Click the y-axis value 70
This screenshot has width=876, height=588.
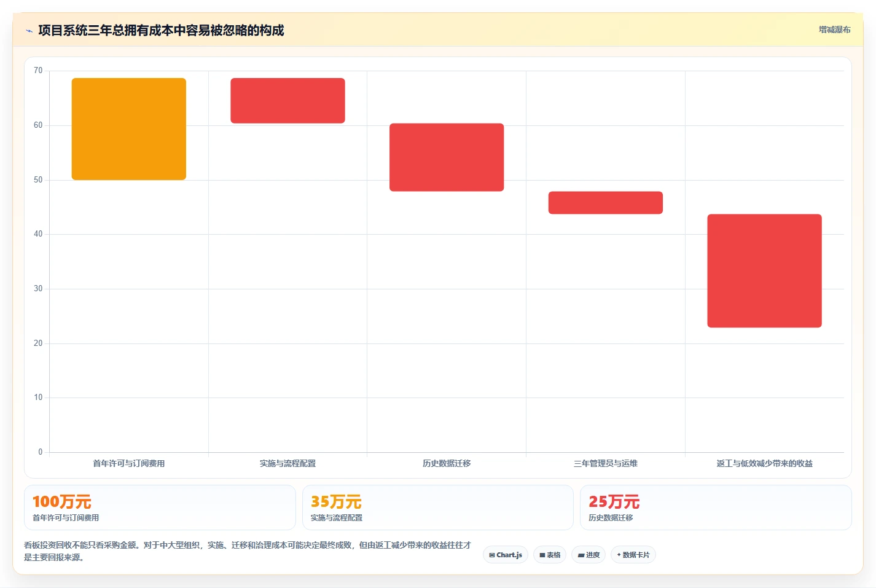pos(38,71)
